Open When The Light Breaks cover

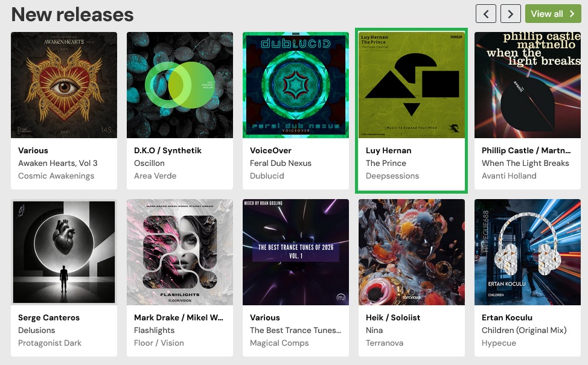[x=528, y=85]
